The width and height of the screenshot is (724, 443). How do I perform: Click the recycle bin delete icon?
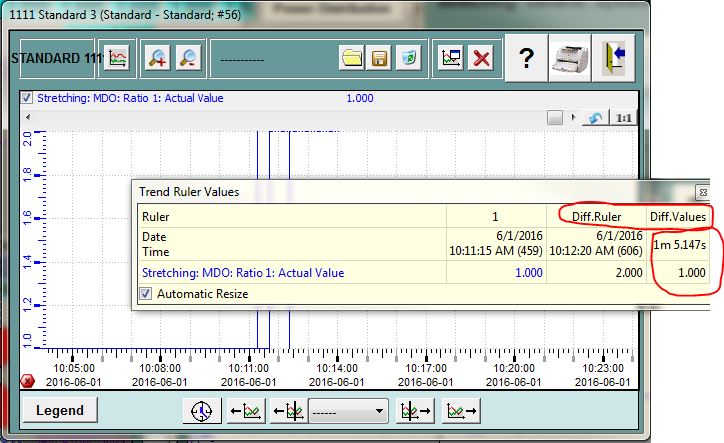407,58
